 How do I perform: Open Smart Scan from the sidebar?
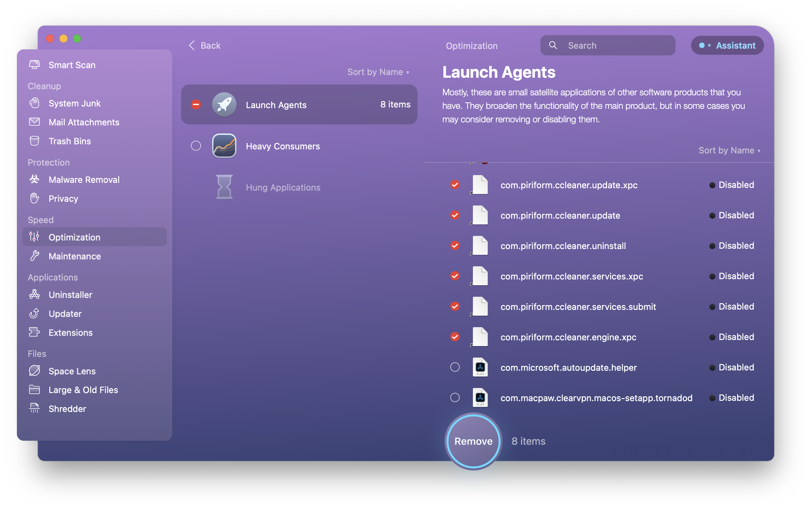tap(72, 65)
